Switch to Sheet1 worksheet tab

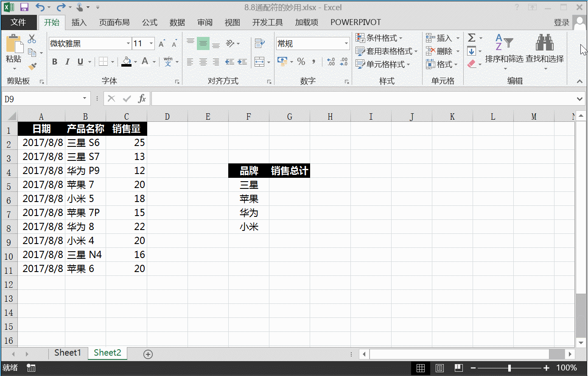click(67, 353)
